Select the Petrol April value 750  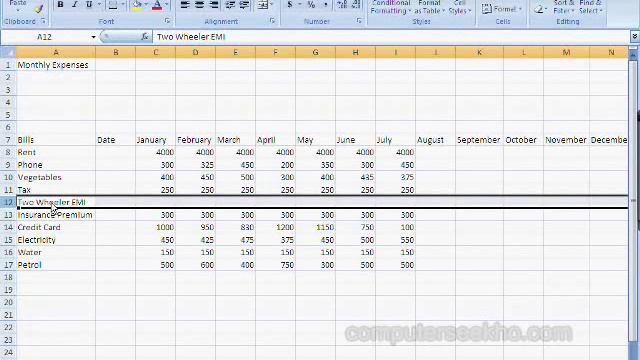276,265
